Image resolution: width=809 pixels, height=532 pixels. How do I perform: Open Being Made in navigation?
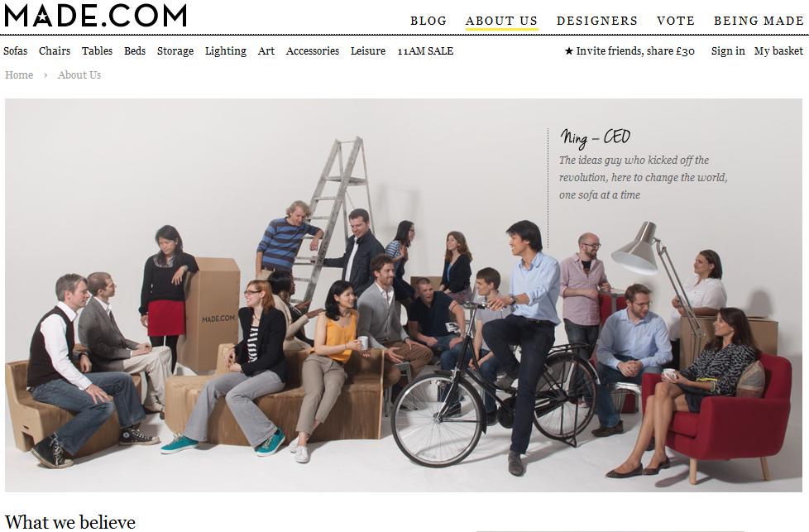(x=759, y=21)
